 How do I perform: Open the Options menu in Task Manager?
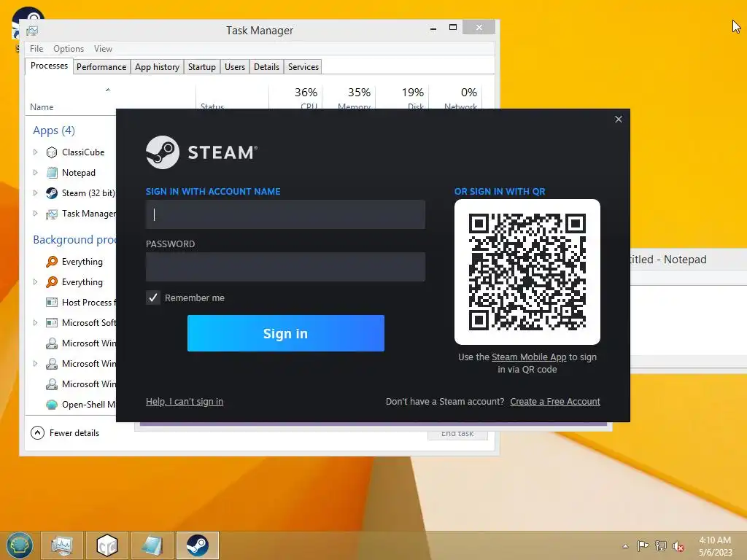(69, 49)
